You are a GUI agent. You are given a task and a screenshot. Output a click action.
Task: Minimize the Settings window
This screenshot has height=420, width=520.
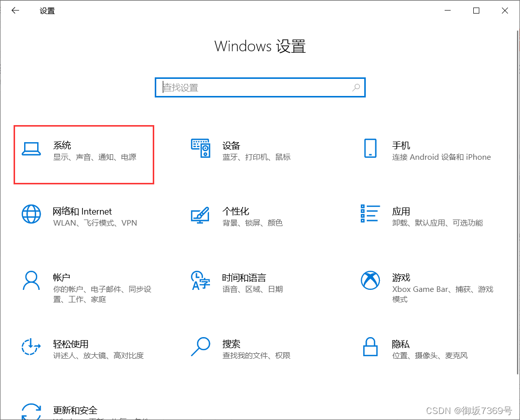pos(448,11)
